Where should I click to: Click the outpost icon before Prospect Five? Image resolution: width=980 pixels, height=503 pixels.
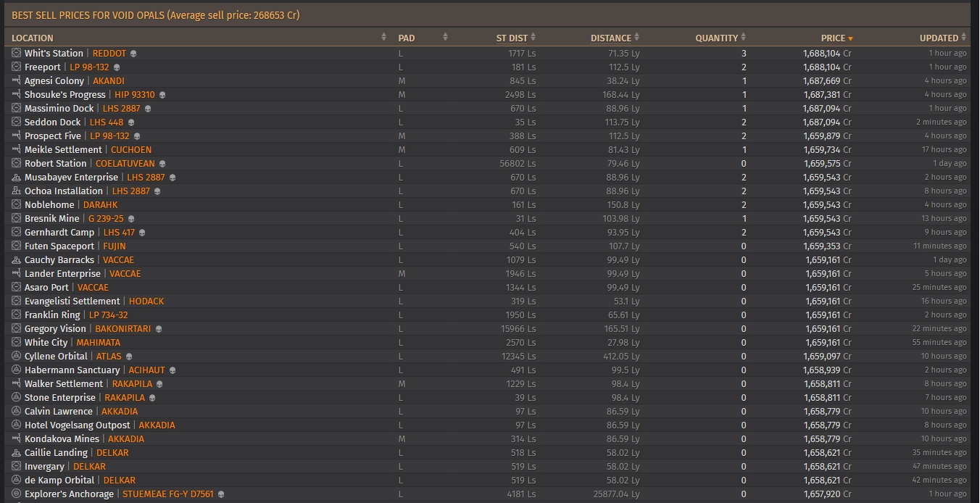tap(17, 136)
